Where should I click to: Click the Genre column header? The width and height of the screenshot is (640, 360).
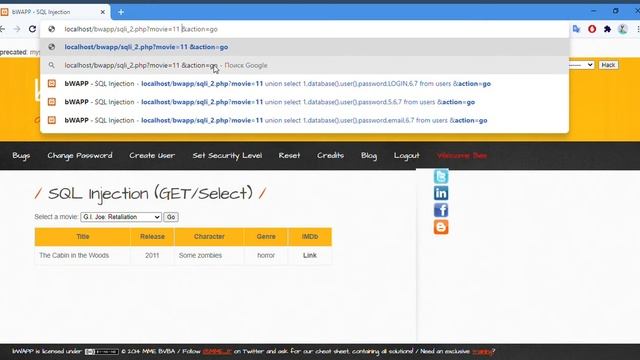point(266,237)
